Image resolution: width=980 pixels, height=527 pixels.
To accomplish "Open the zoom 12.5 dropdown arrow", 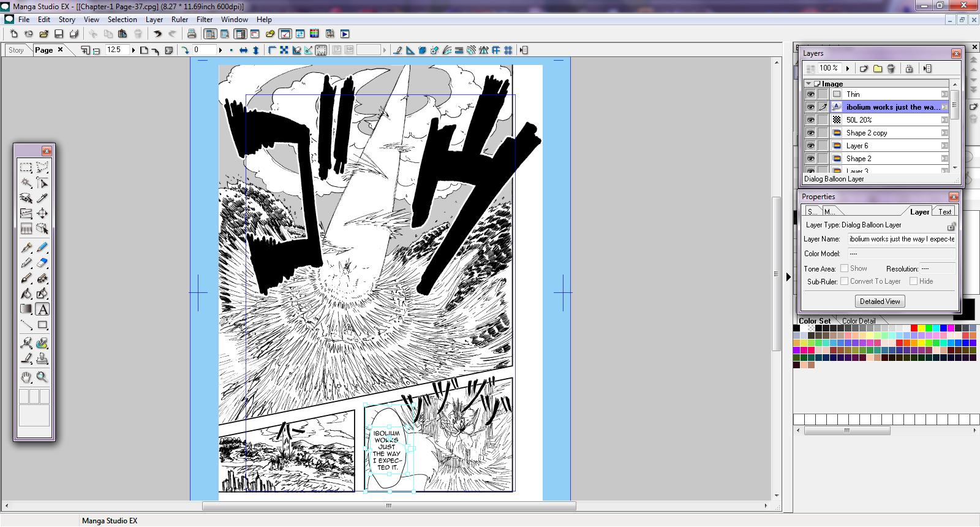I will coord(133,50).
